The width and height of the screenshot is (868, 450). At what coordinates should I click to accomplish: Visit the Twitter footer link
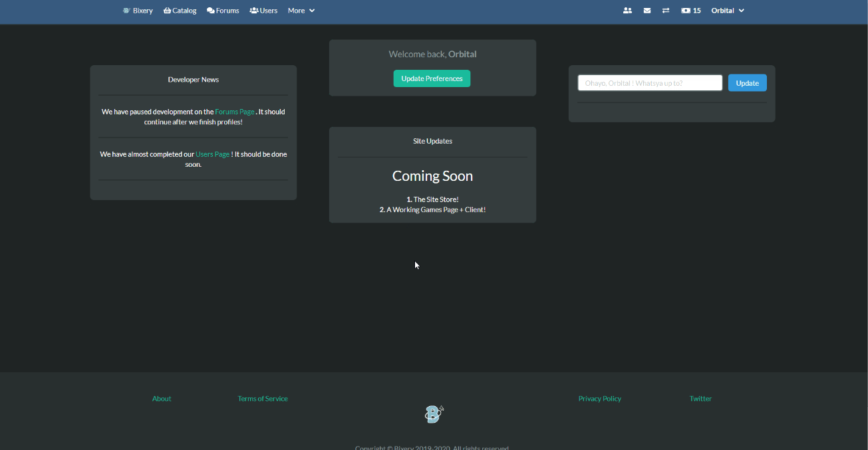tap(700, 399)
